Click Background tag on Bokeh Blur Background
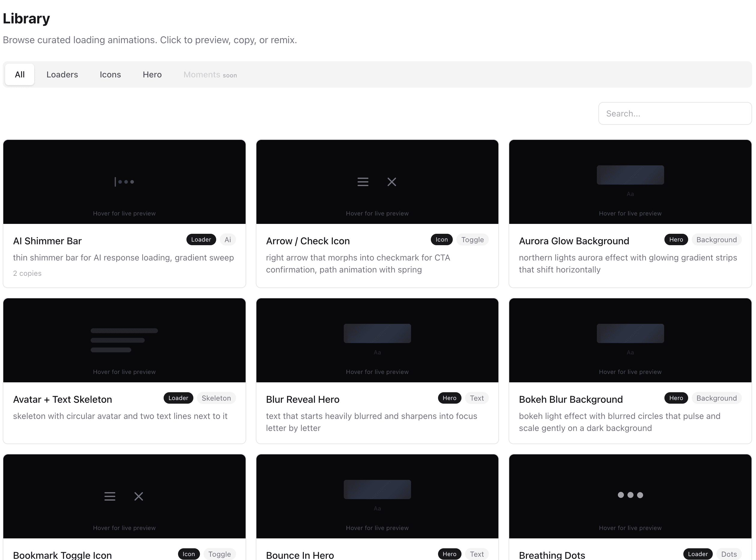Viewport: 756px width, 560px height. (716, 398)
